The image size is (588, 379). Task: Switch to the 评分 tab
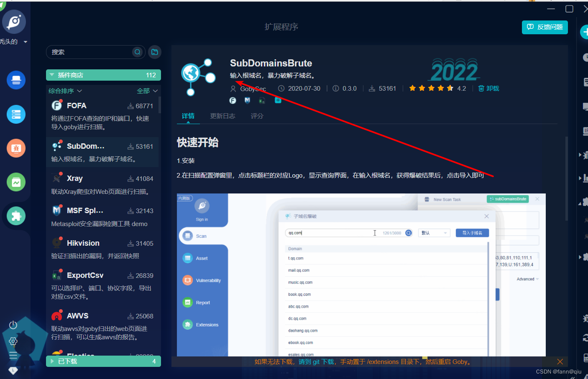click(x=257, y=116)
